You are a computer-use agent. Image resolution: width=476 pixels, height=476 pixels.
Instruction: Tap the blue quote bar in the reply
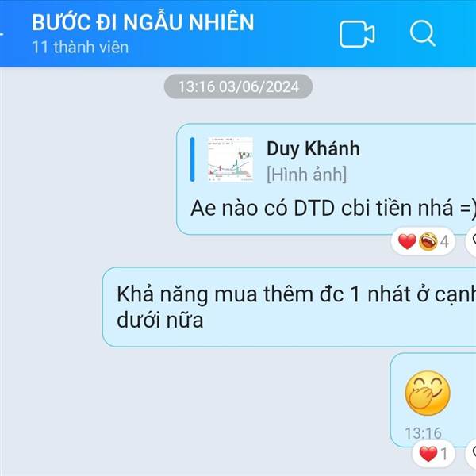(192, 159)
